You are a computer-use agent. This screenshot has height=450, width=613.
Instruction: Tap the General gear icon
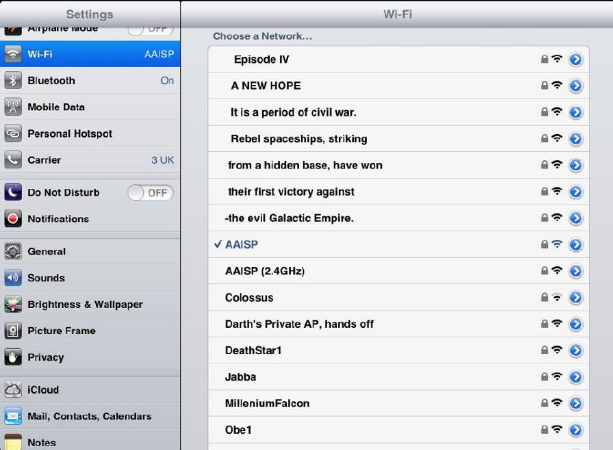tap(13, 252)
